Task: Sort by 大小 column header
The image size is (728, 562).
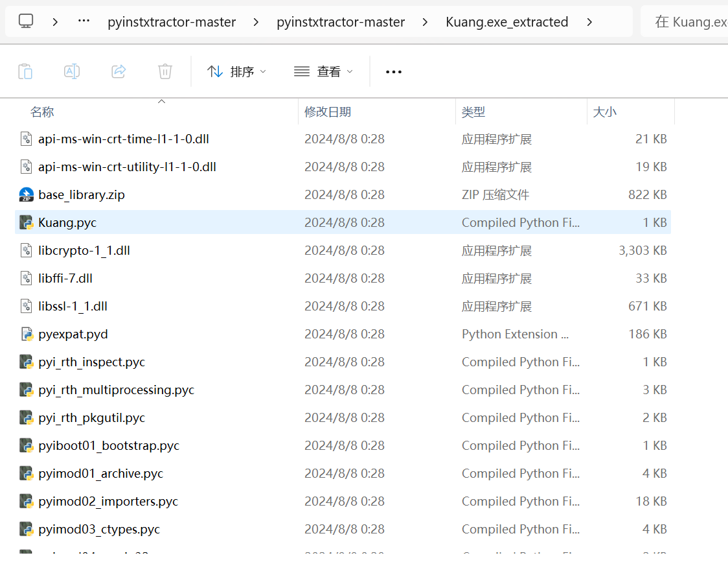Action: (x=604, y=112)
